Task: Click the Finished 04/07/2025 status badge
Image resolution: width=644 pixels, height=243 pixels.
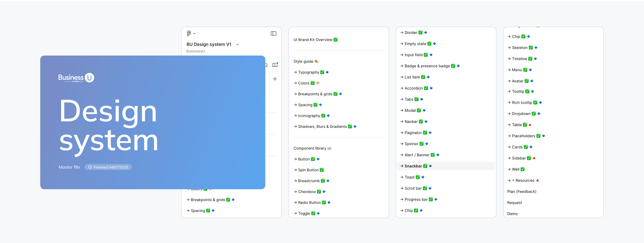Action: point(108,167)
